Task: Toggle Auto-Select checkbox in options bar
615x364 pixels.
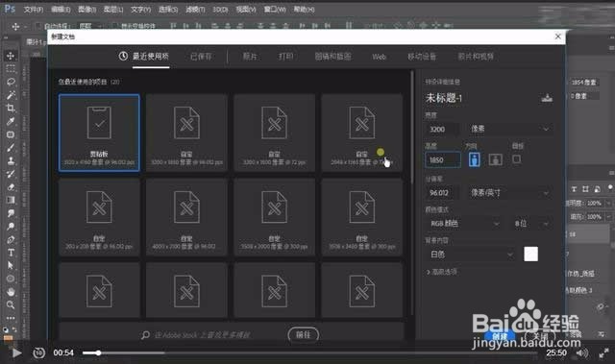Action: click(38, 26)
